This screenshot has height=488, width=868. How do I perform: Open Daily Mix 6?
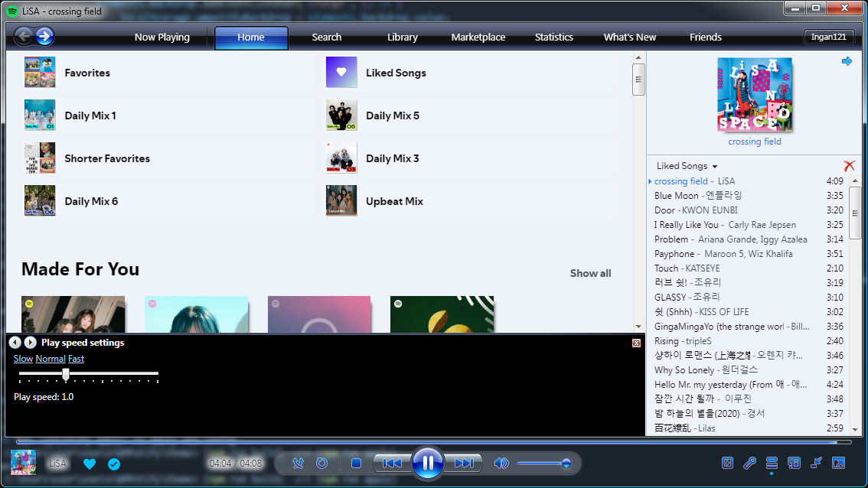(168, 201)
